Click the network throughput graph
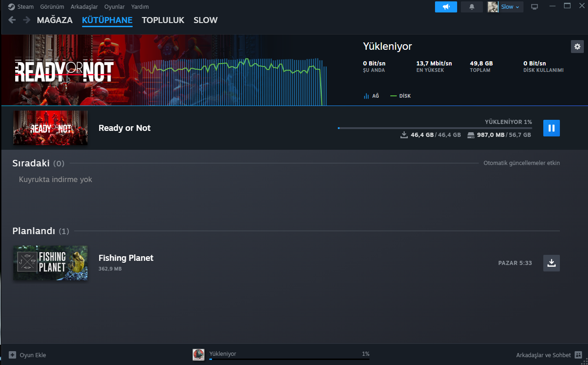Viewport: 588px width, 365px height. 233,81
